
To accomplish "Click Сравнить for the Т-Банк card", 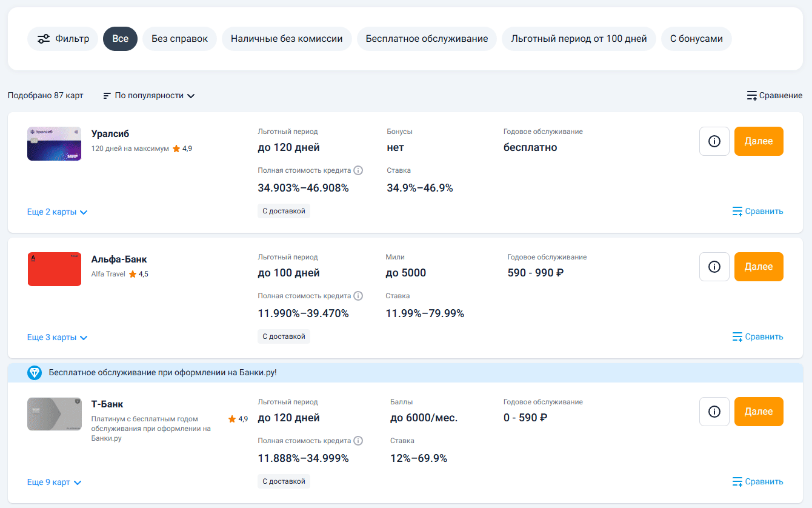I will click(x=757, y=482).
